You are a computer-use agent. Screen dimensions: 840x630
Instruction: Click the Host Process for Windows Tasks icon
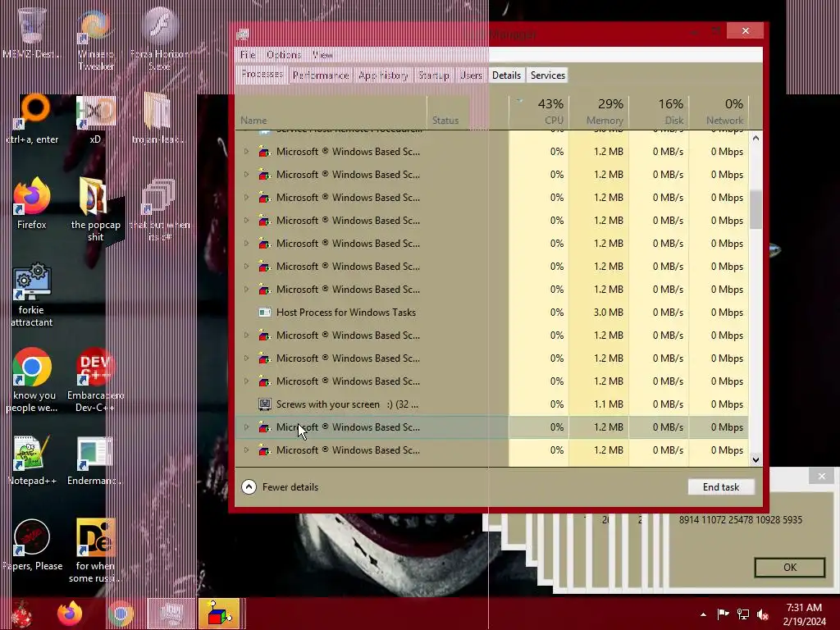pos(264,313)
